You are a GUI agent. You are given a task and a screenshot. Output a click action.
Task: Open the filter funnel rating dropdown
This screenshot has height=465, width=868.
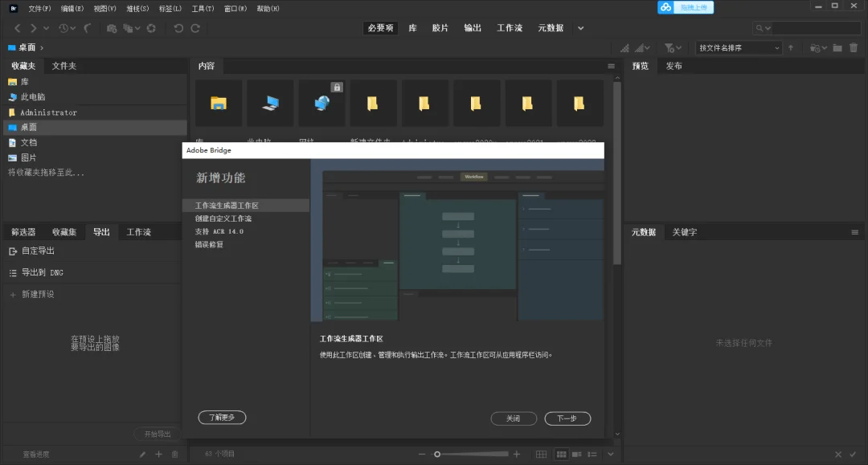pos(673,48)
